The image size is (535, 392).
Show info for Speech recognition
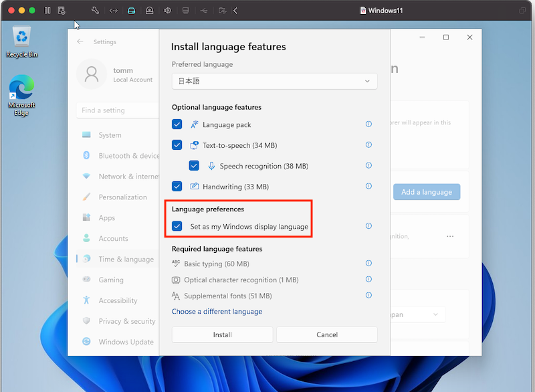click(x=368, y=165)
